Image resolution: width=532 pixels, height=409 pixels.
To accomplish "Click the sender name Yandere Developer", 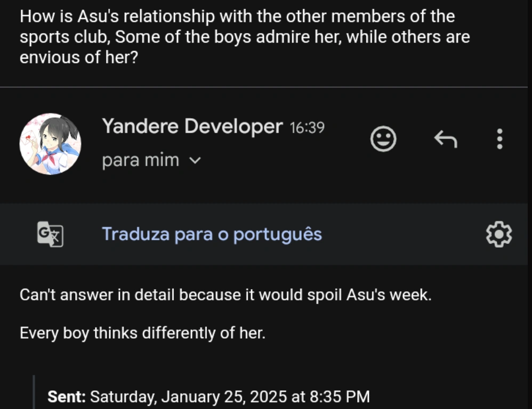I will 192,127.
